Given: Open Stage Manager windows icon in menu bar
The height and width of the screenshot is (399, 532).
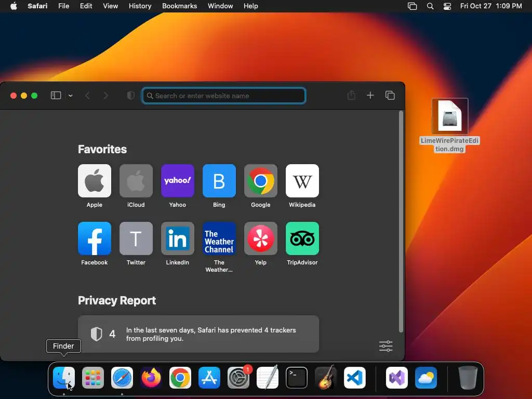Looking at the screenshot, I should tap(412, 6).
